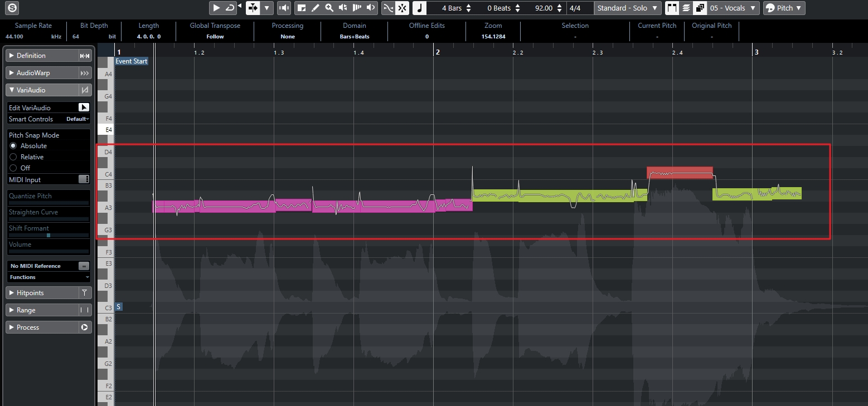Toggle Show Regions stacked icon
Screen dimensions: 868x406
[686, 8]
